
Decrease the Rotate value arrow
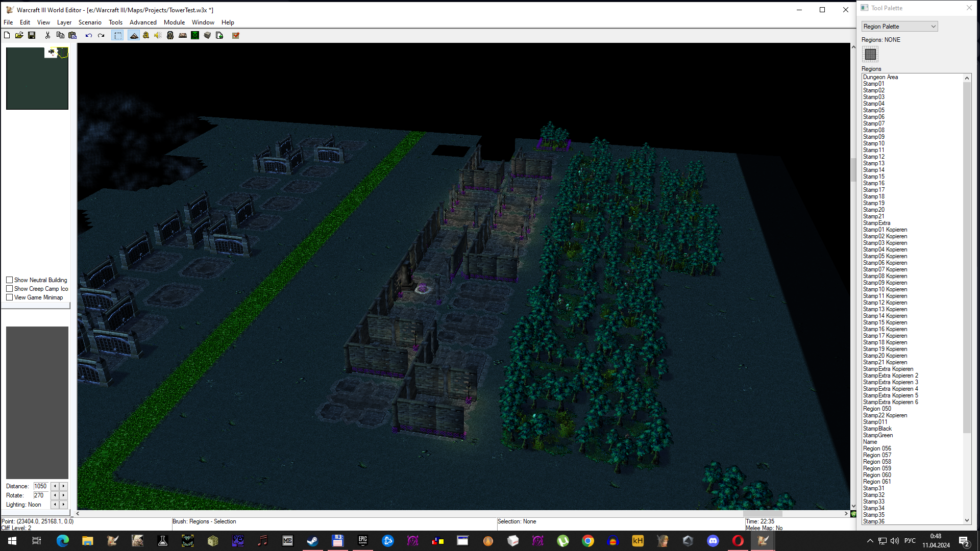55,495
